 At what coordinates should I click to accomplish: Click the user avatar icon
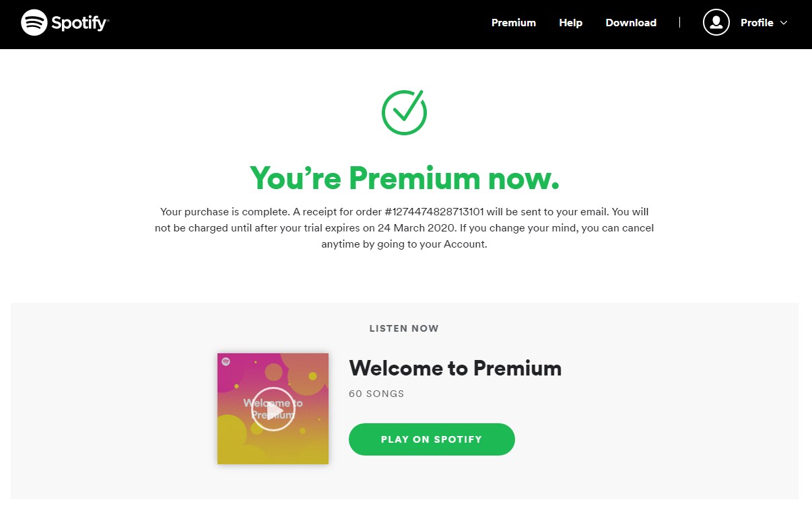716,23
